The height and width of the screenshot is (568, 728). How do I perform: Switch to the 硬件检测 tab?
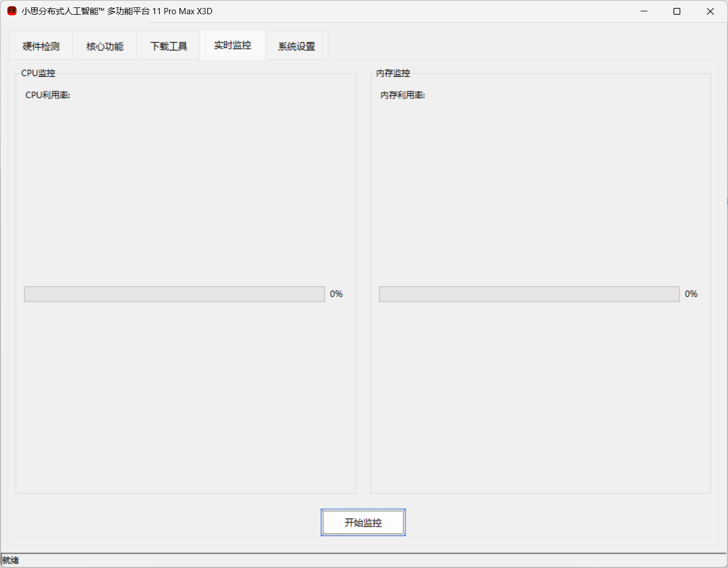[41, 47]
